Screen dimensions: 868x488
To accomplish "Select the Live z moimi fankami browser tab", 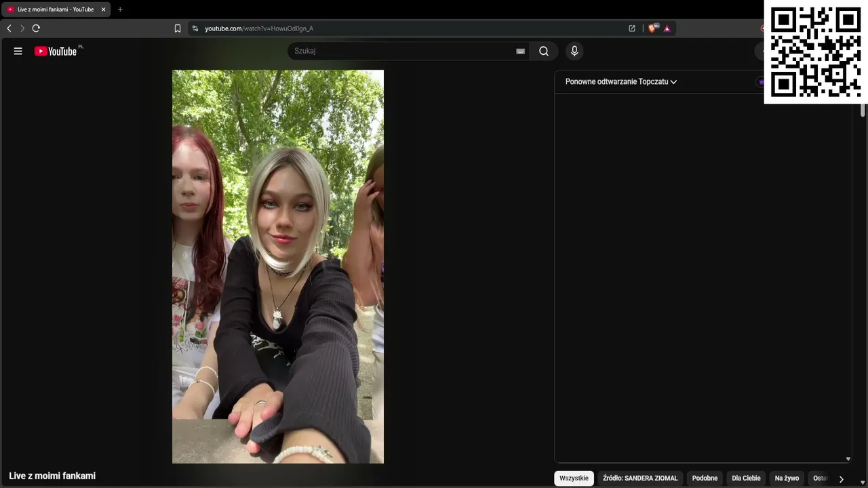I will 56,9.
